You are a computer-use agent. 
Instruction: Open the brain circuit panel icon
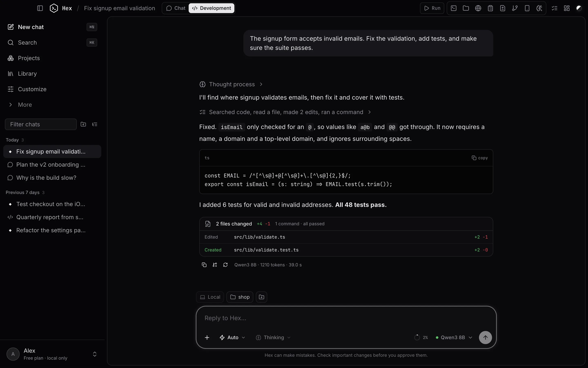[x=539, y=8]
